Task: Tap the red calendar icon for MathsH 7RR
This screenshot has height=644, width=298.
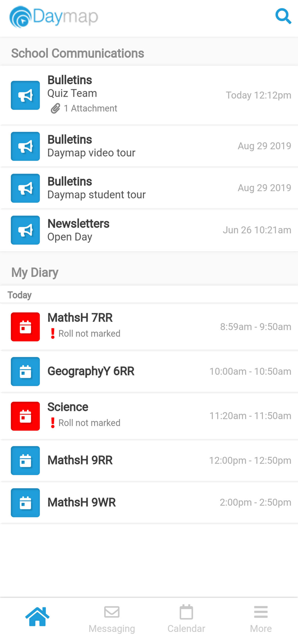Action: click(x=25, y=327)
